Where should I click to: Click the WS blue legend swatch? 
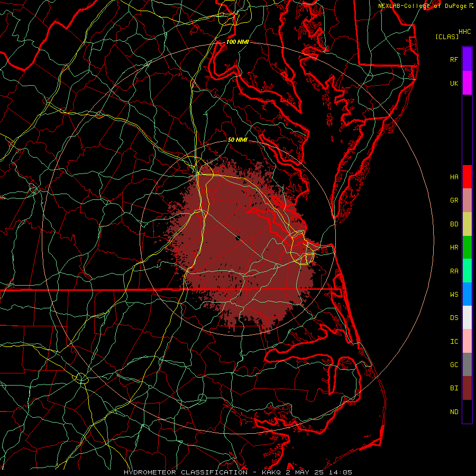coord(467,294)
